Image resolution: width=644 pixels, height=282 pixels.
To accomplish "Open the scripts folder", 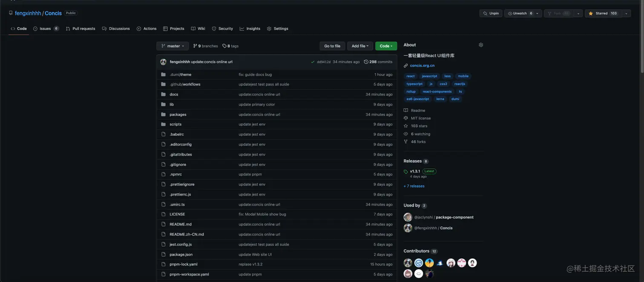I will pyautogui.click(x=175, y=124).
